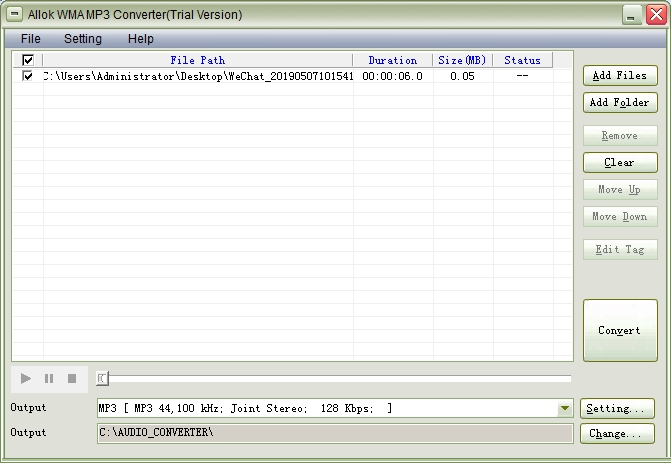Open the File menu
Viewport: 671px width, 463px height.
(x=31, y=39)
